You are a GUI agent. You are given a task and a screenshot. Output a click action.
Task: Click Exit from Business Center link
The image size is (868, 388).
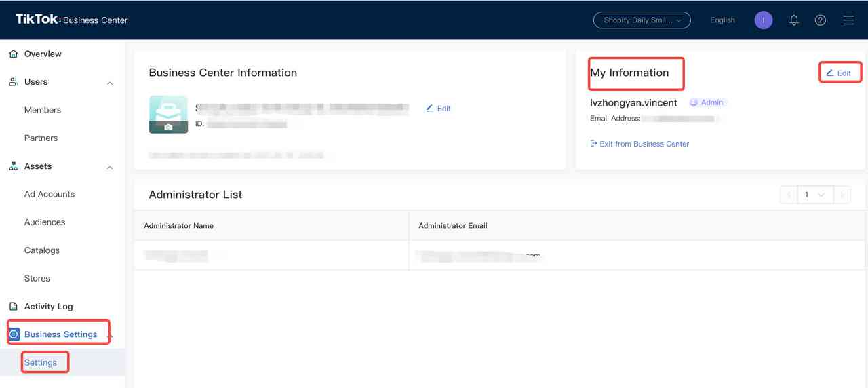[x=639, y=144]
